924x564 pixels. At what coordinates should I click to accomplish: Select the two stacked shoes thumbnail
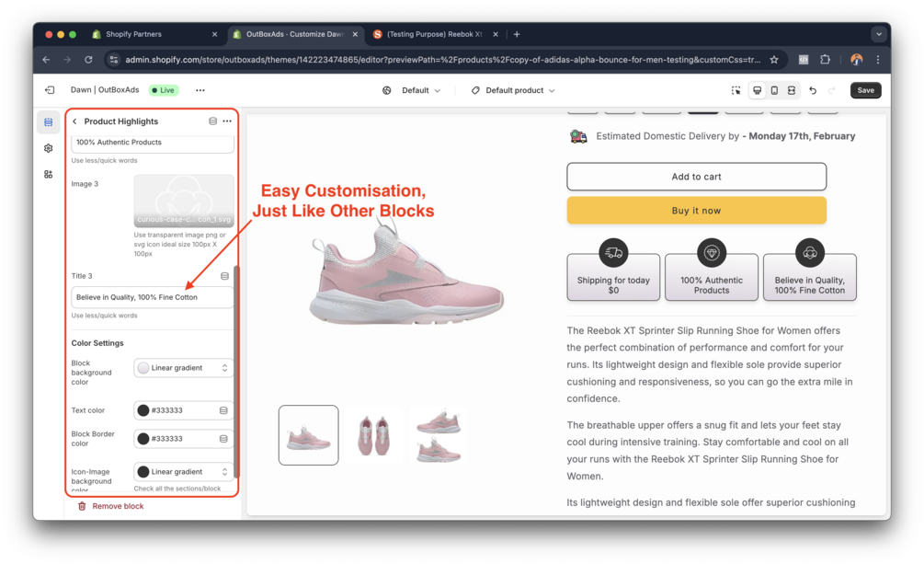[x=439, y=435]
